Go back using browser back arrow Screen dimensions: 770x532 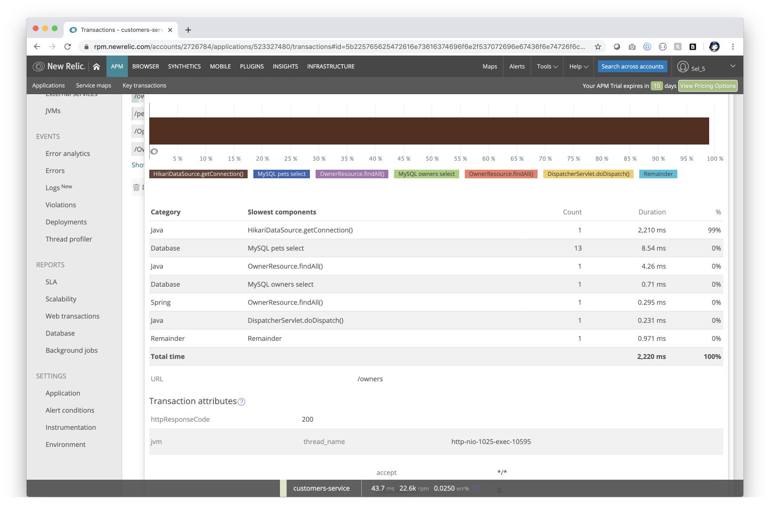37,47
